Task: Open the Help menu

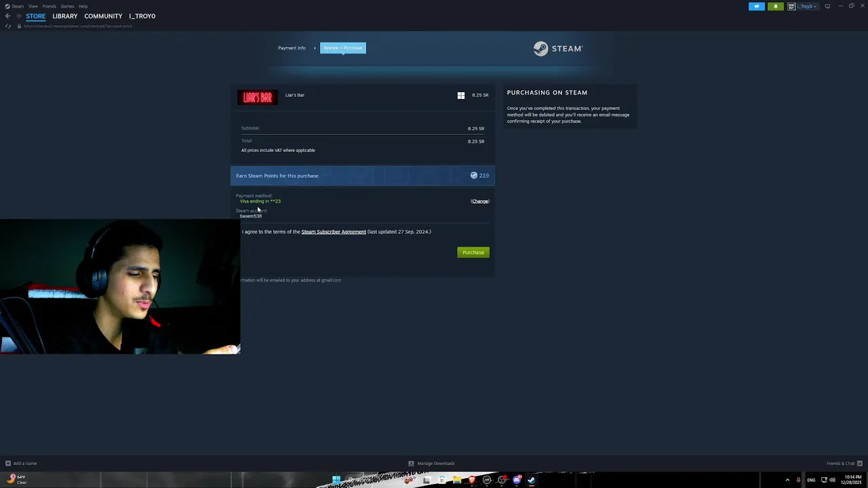Action: (83, 6)
